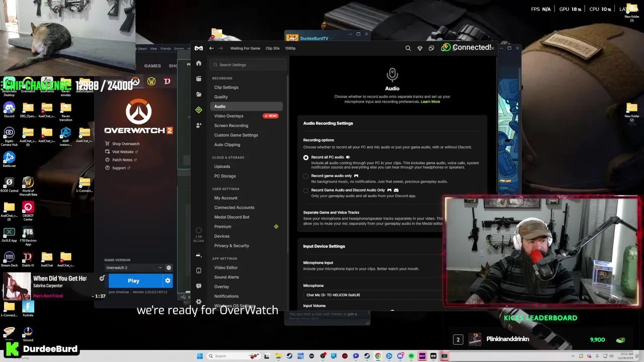Open the GoXLR App desktop shortcut
644x362 pixels.
[x=9, y=235]
